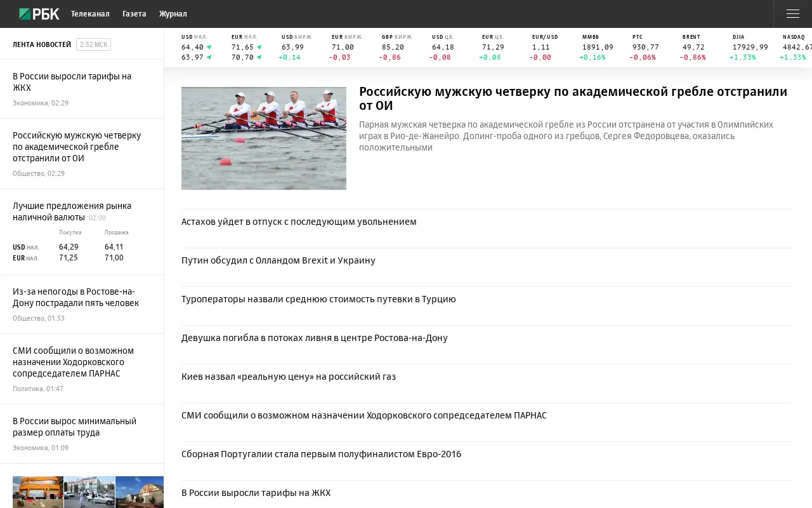Image resolution: width=812 pixels, height=508 pixels.
Task: Click the USD бирж. ticker quote
Action: [296, 48]
